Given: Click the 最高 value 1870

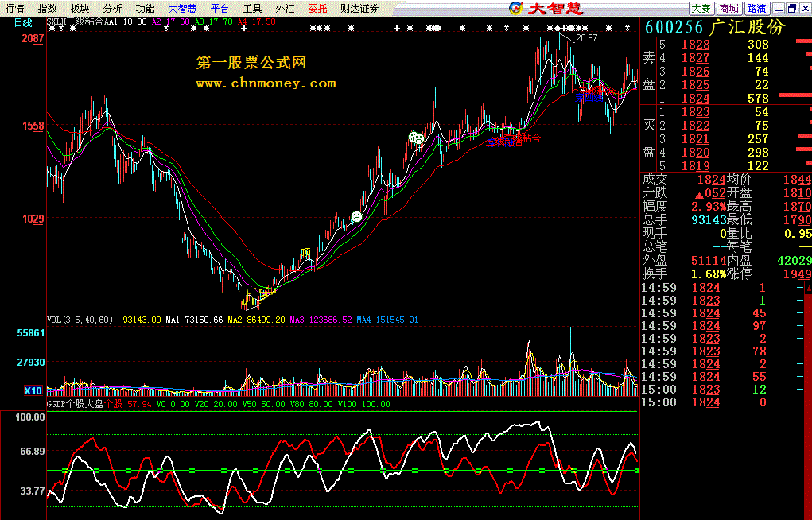Looking at the screenshot, I should click(797, 206).
